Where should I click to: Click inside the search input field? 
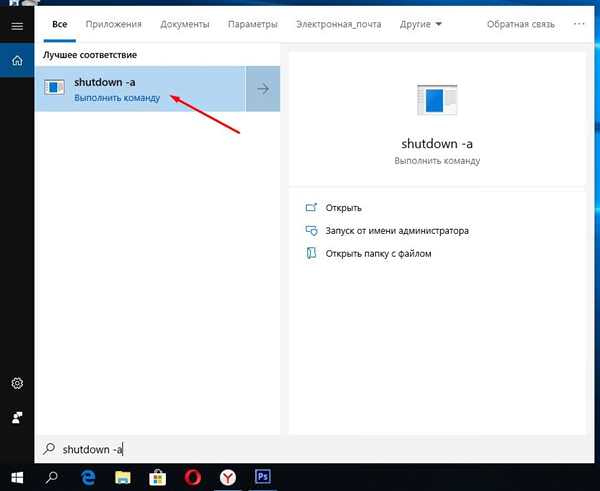click(314, 449)
